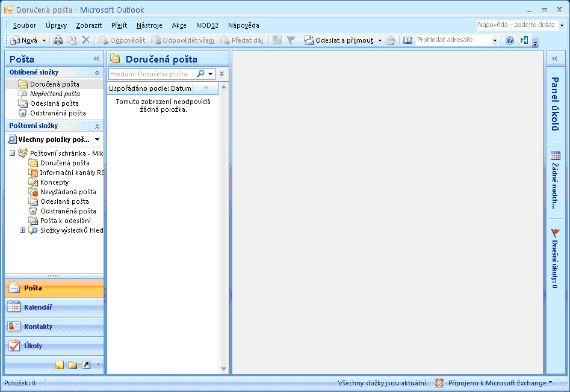Click the blue help question mark icon
The width and height of the screenshot is (570, 392).
click(510, 40)
